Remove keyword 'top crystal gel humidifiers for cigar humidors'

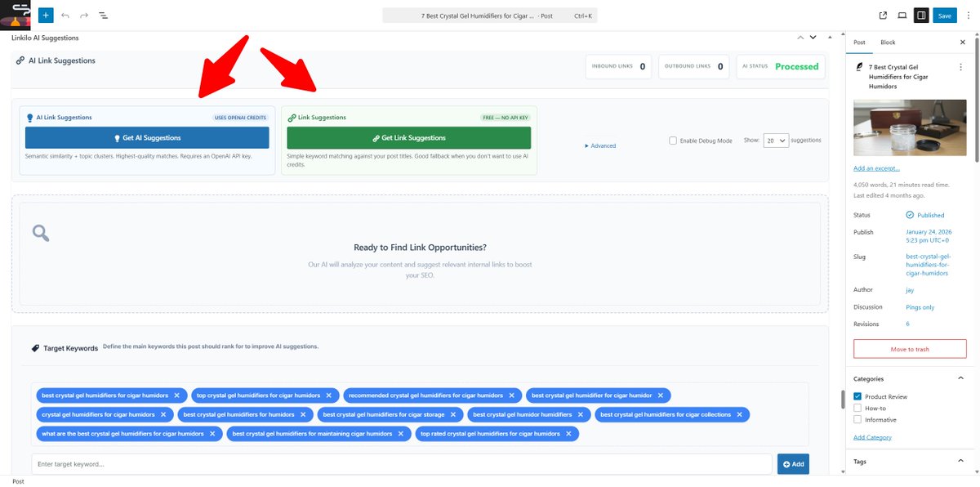click(x=328, y=395)
